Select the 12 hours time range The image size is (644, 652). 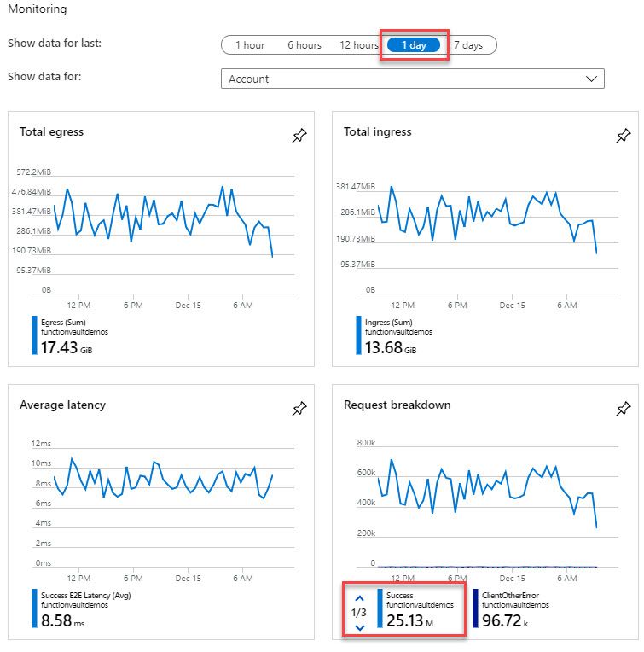click(358, 45)
